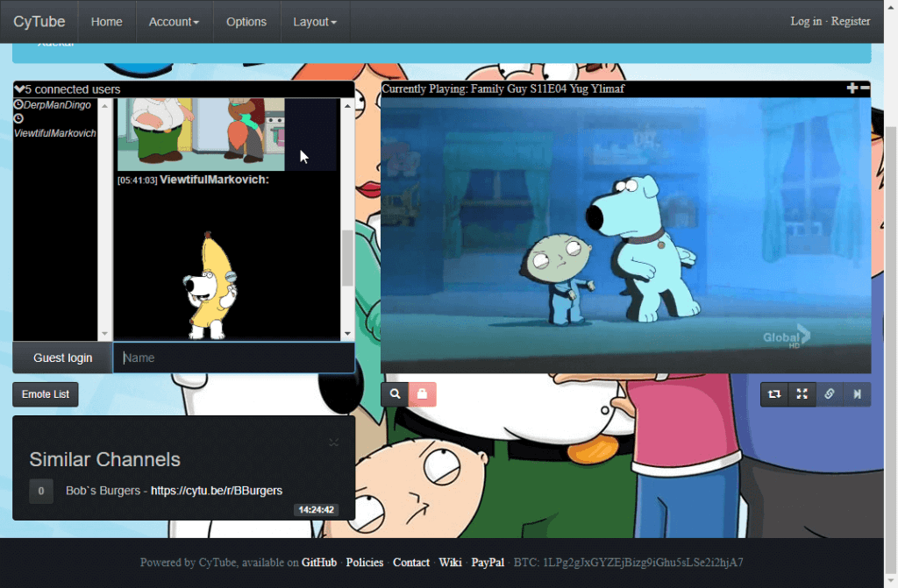898x588 pixels.
Task: Open the Emote List button
Action: 46,394
